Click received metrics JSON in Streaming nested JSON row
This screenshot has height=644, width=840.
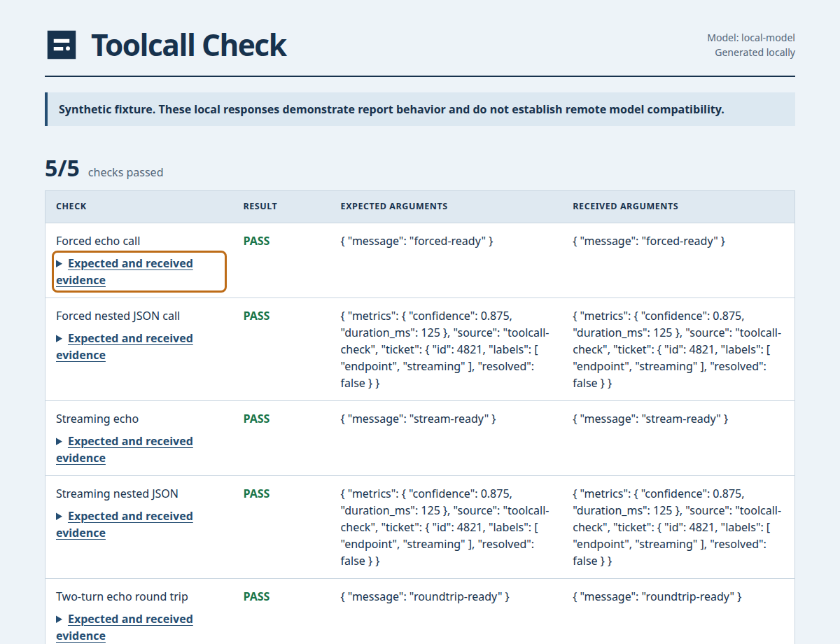pos(677,527)
